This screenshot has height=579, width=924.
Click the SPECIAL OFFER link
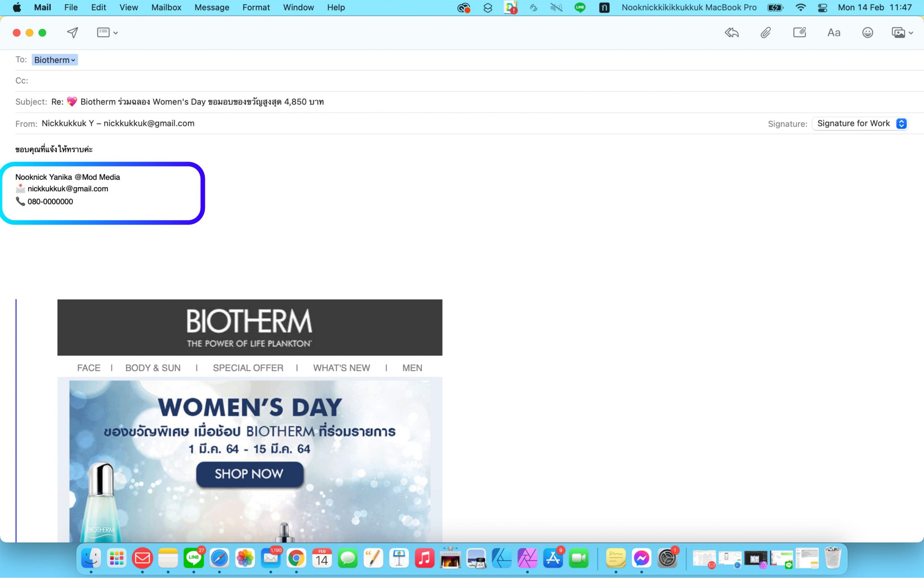248,368
